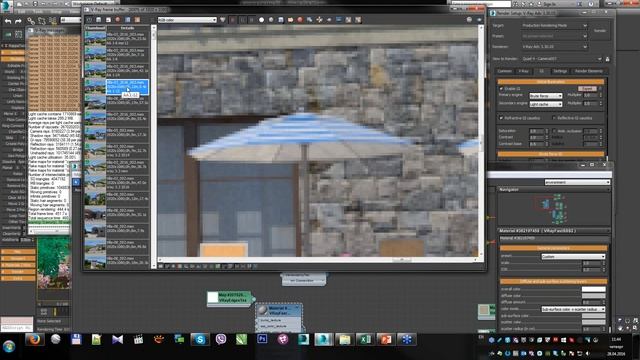Viewport: 640px width, 360px height.
Task: Click the undo arrow in 3ds Max toolbar
Action: 8,21
